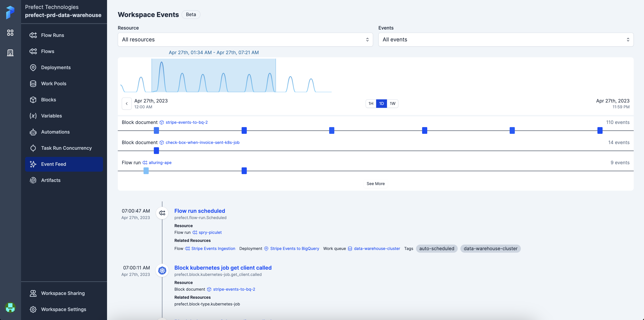The height and width of the screenshot is (320, 644).
Task: Open the All resources dropdown
Action: [x=245, y=39]
